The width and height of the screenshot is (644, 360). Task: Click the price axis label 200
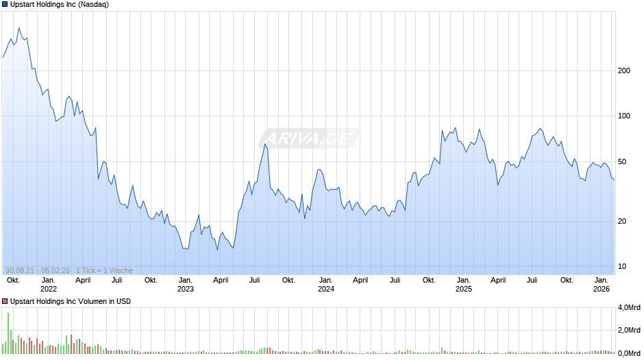click(x=624, y=70)
